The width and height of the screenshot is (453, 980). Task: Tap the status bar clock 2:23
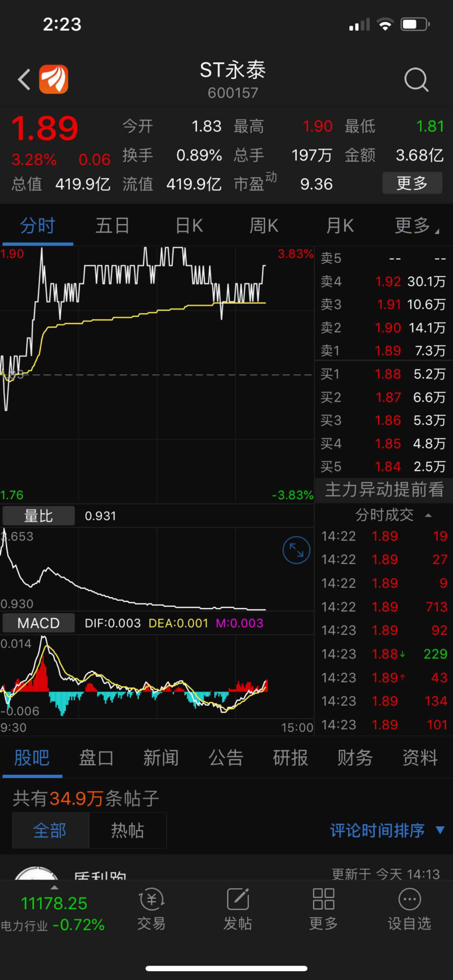coord(62,24)
